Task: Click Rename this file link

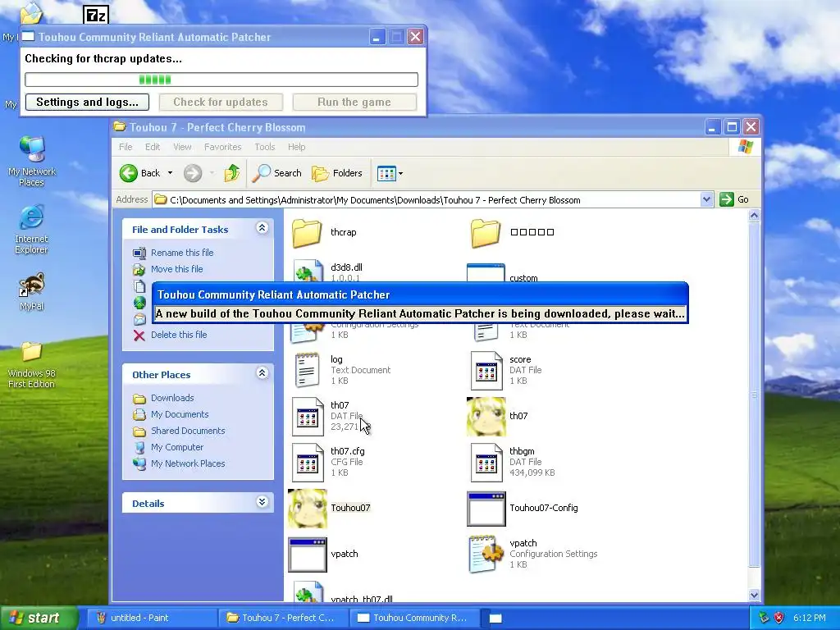Action: coord(181,253)
